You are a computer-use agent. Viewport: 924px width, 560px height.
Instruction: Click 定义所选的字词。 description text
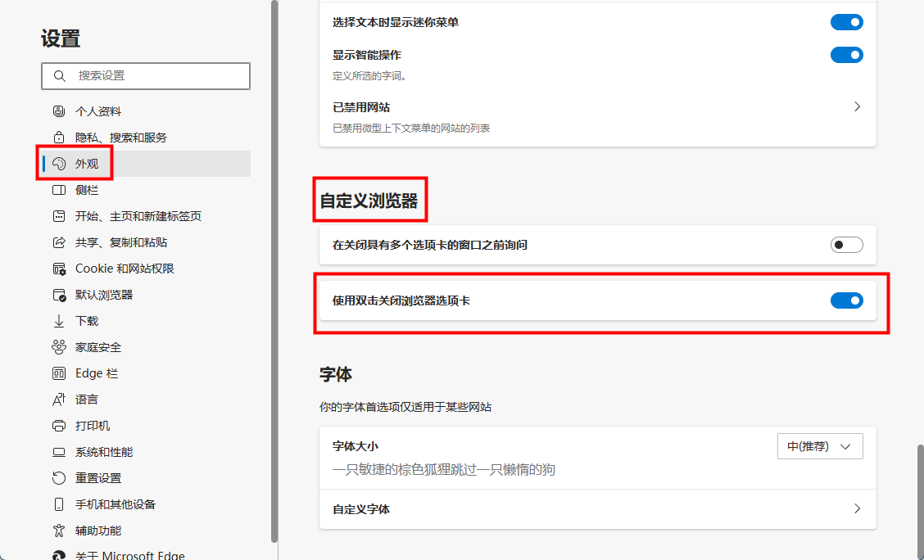pos(369,76)
